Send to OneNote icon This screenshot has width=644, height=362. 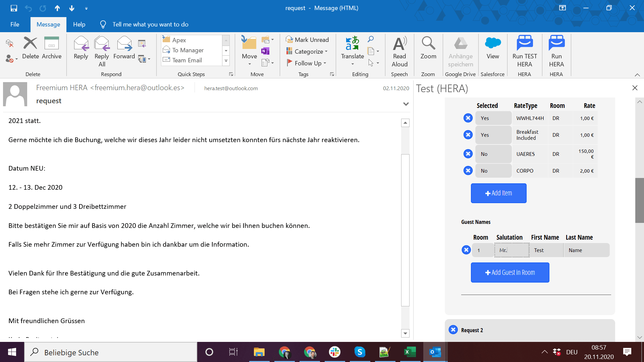265,51
